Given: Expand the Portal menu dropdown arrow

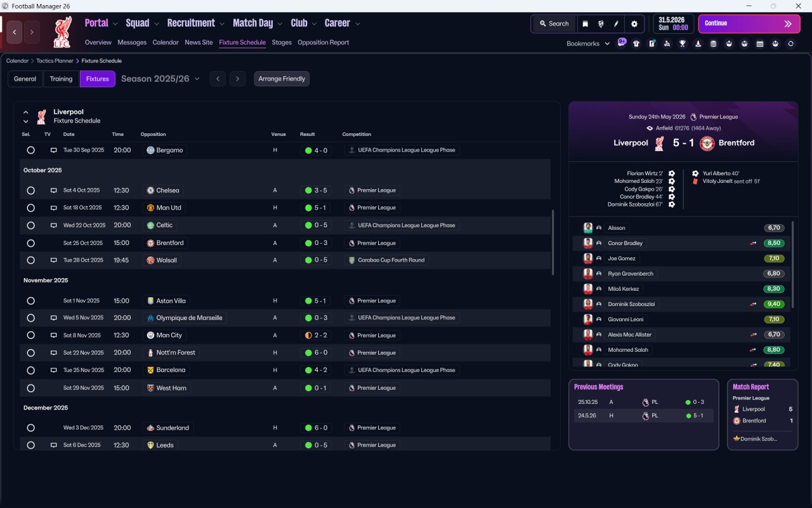Looking at the screenshot, I should click(x=115, y=24).
